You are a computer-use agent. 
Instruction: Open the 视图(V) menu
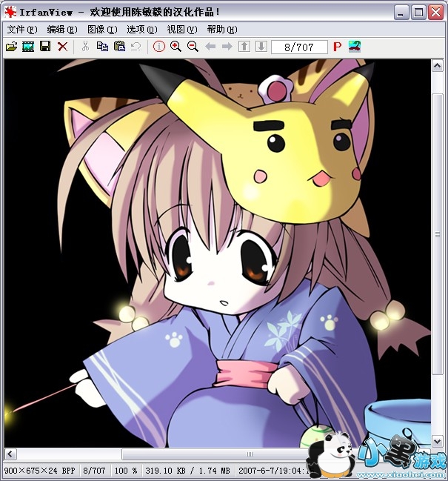[182, 30]
